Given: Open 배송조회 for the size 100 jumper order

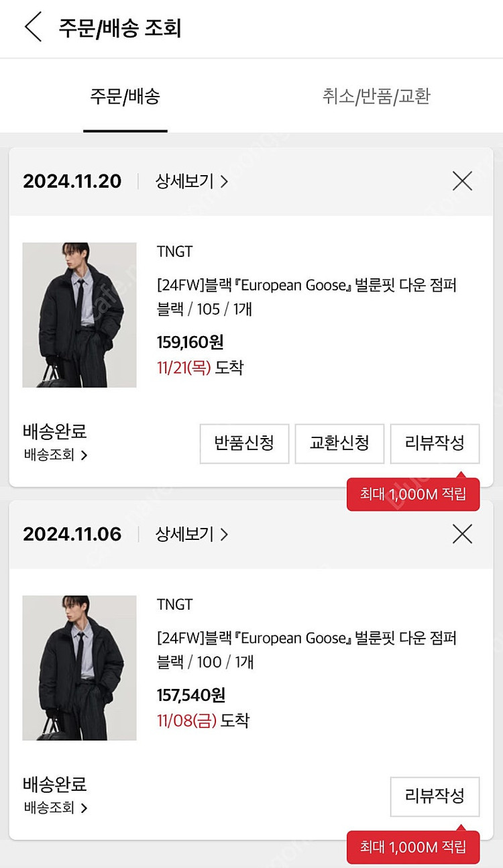Looking at the screenshot, I should (x=56, y=808).
